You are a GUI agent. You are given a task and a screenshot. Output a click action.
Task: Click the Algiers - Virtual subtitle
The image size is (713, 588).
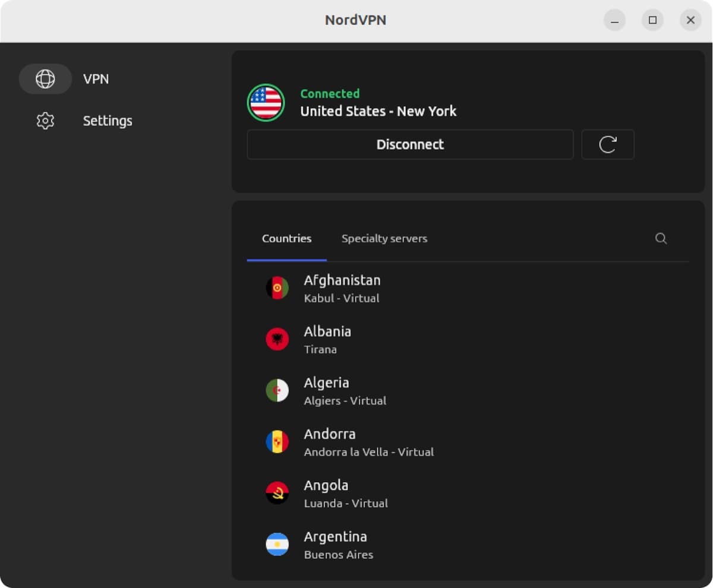(x=345, y=401)
